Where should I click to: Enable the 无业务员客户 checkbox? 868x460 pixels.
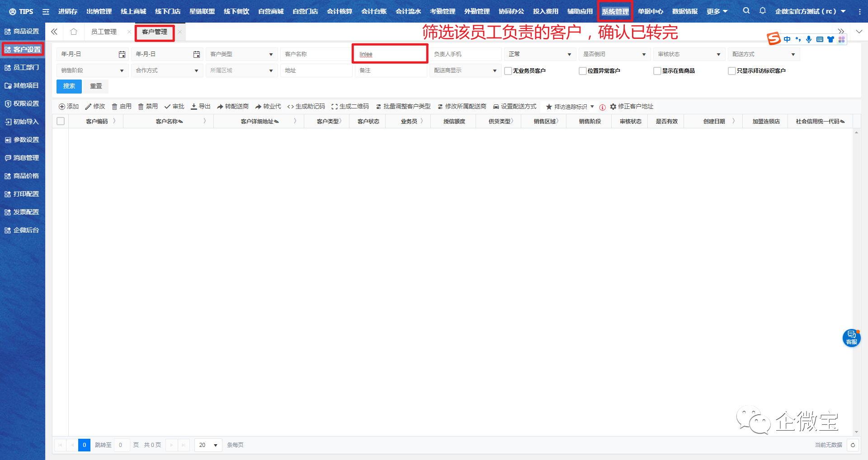[x=508, y=71]
